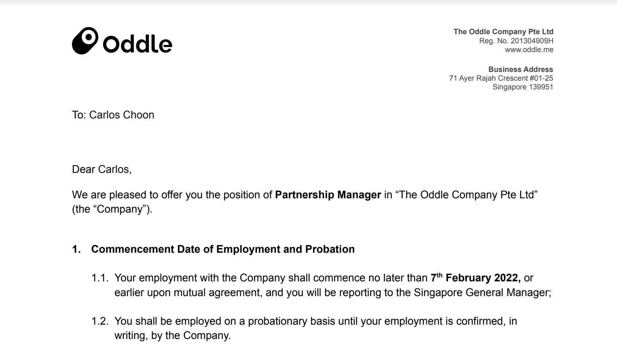Click the clause number 1.2.

coord(100,321)
